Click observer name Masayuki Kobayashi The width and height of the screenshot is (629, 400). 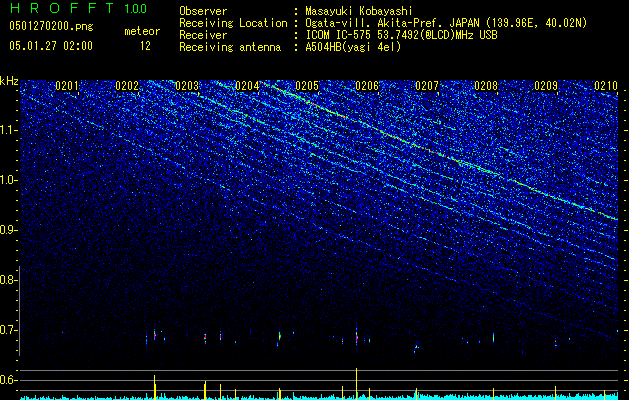point(359,11)
